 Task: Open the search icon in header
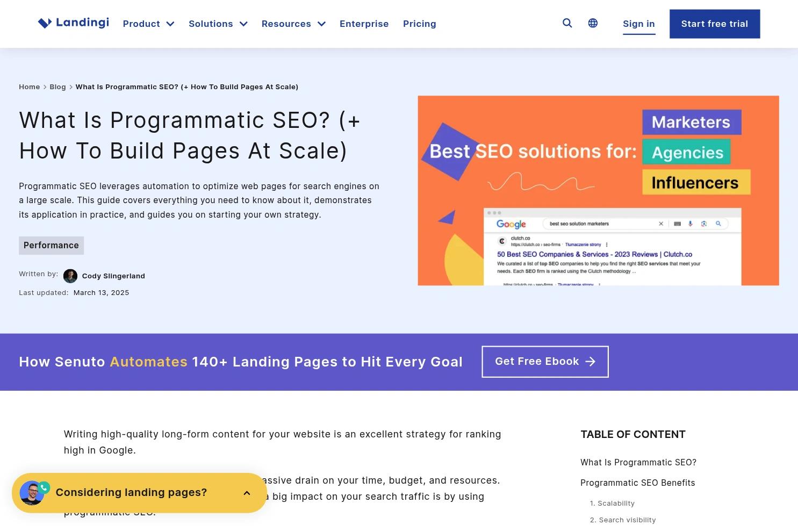(567, 23)
